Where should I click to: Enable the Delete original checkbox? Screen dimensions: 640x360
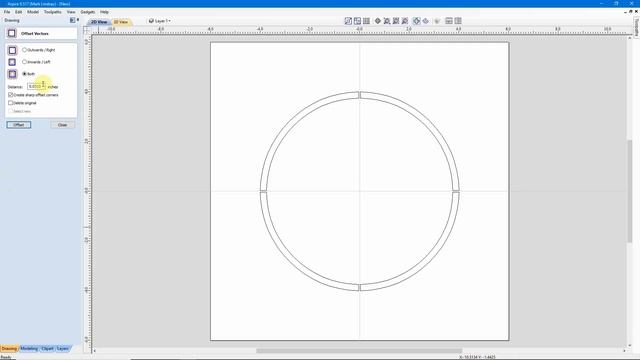tap(11, 103)
